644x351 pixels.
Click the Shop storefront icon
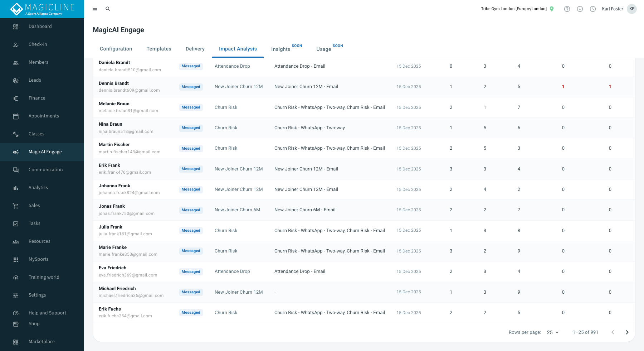[x=16, y=324]
